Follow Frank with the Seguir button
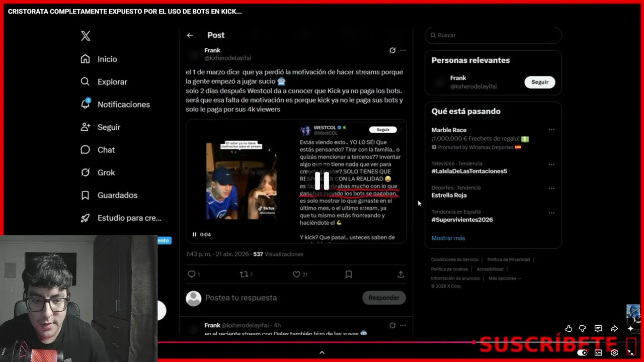 (x=540, y=82)
